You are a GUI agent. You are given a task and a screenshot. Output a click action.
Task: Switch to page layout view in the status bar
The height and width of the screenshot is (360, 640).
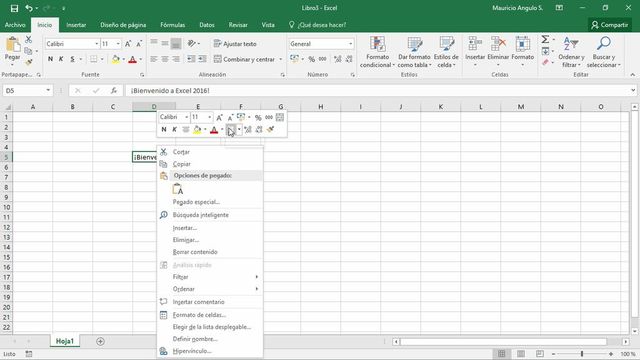click(x=521, y=354)
